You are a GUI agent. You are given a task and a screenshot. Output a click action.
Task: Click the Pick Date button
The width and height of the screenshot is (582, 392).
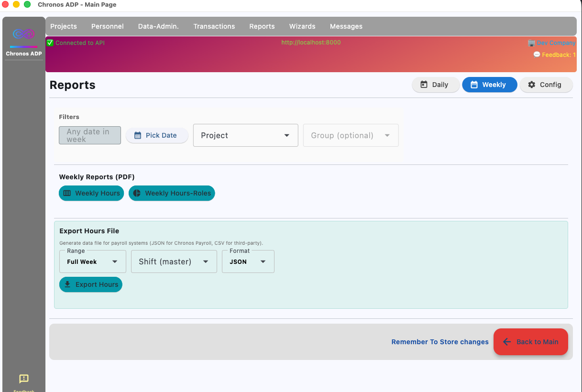coord(157,135)
